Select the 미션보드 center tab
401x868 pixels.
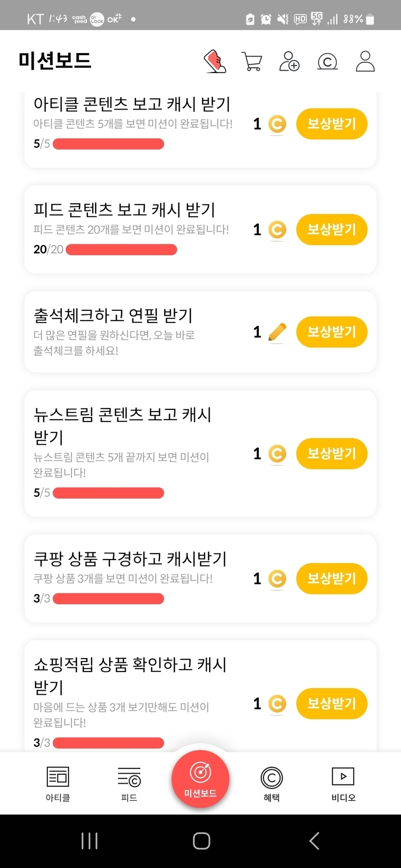coord(200,779)
